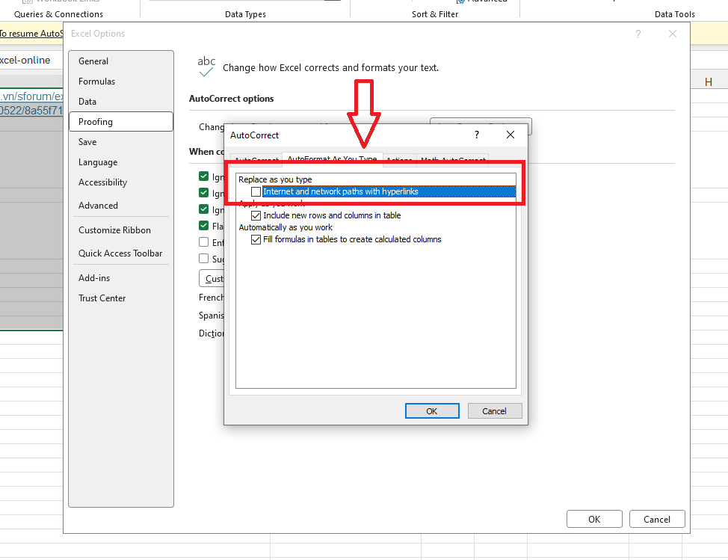Toggle Include new rows and columns in table
This screenshot has height=560, width=728.
click(256, 215)
